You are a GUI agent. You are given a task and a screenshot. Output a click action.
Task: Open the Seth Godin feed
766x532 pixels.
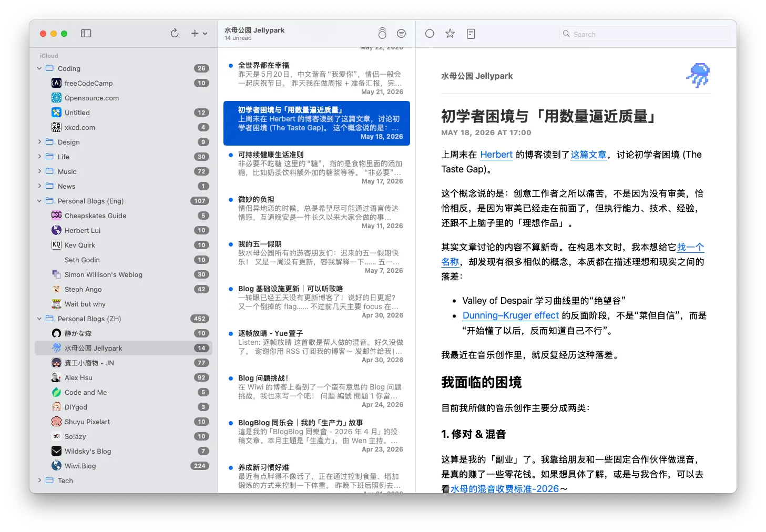124,260
